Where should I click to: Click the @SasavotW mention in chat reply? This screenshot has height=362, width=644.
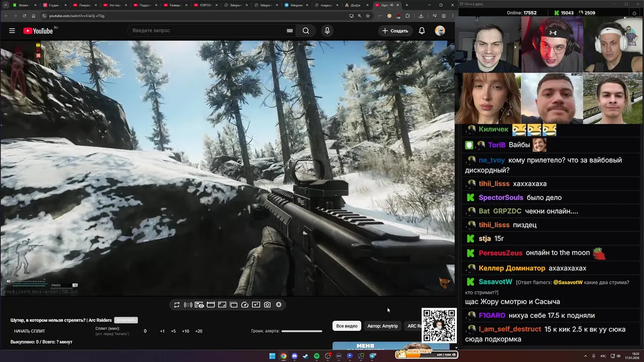click(568, 283)
